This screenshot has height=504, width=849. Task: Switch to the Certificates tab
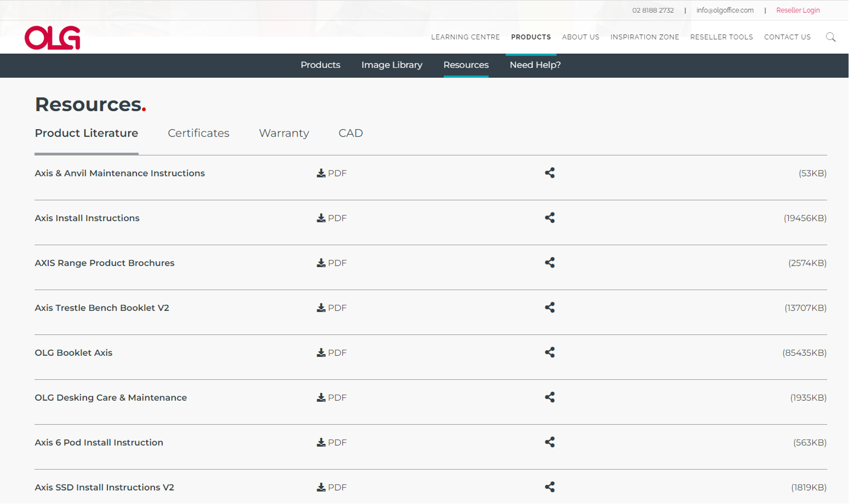point(198,133)
